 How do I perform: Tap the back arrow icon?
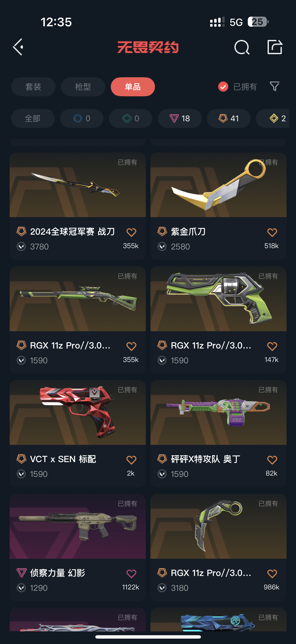tap(18, 47)
